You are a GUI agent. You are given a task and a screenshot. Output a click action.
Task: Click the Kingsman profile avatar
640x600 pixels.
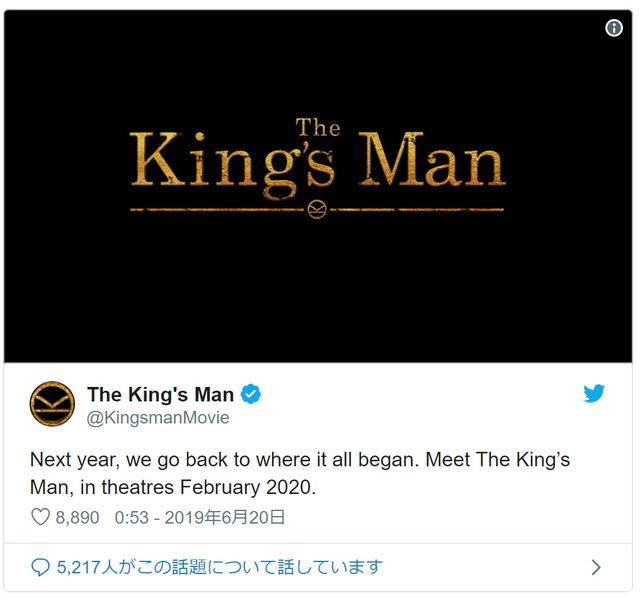coord(52,404)
